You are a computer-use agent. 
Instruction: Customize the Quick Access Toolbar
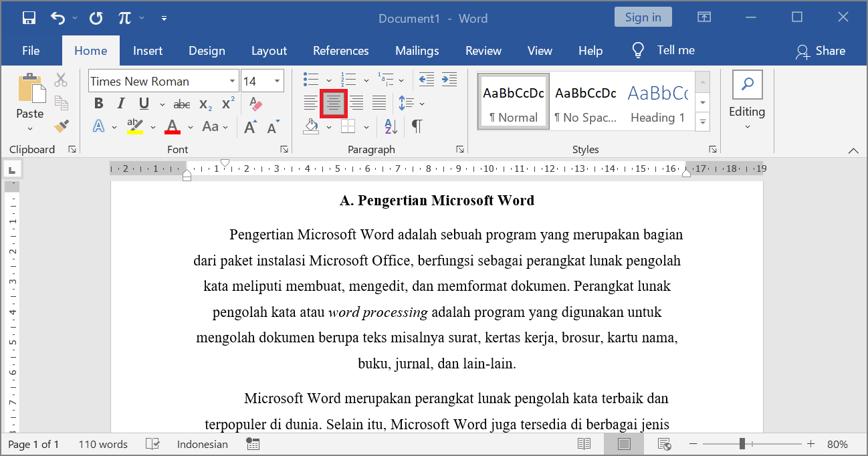coord(164,18)
